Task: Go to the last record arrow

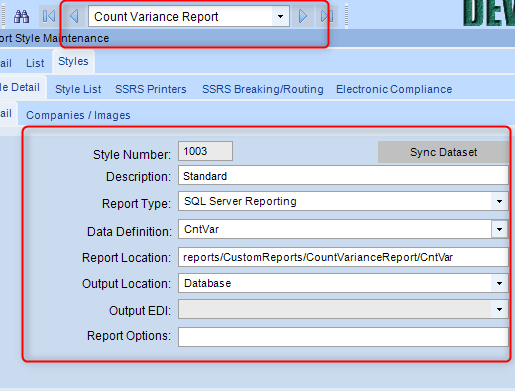Action: point(326,16)
